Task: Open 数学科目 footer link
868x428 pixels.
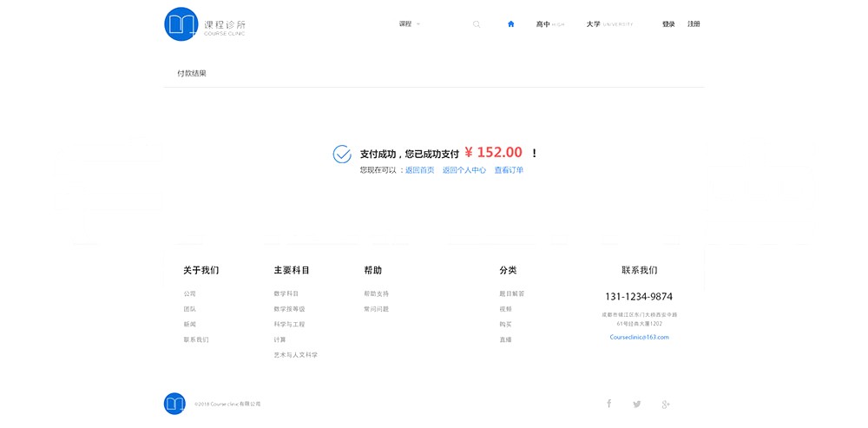Action: point(286,293)
